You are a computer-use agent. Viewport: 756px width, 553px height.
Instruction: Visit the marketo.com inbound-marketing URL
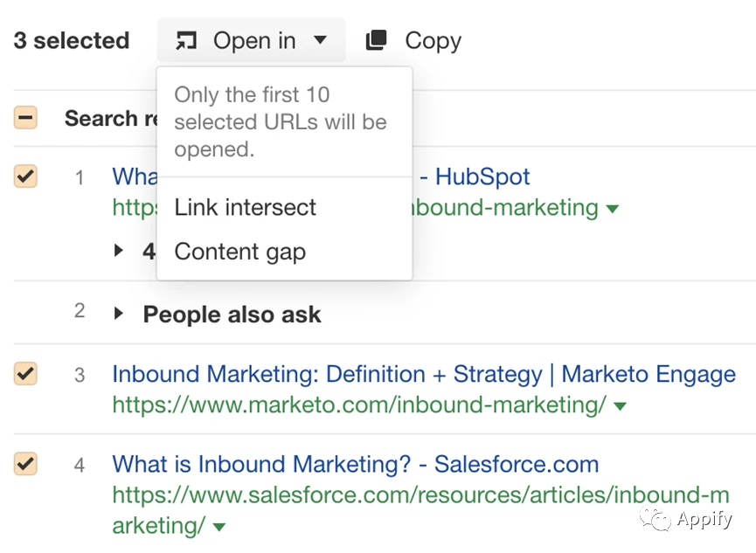pyautogui.click(x=358, y=405)
